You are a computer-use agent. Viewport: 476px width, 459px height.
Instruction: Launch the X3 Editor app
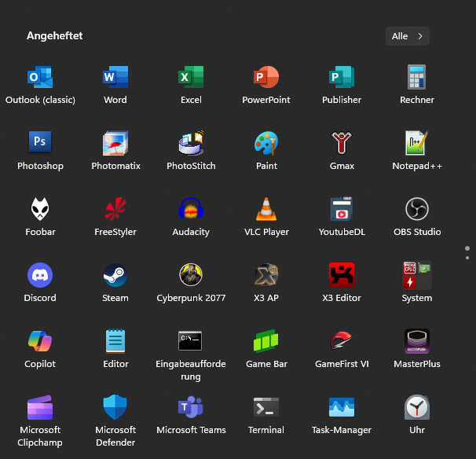[342, 275]
